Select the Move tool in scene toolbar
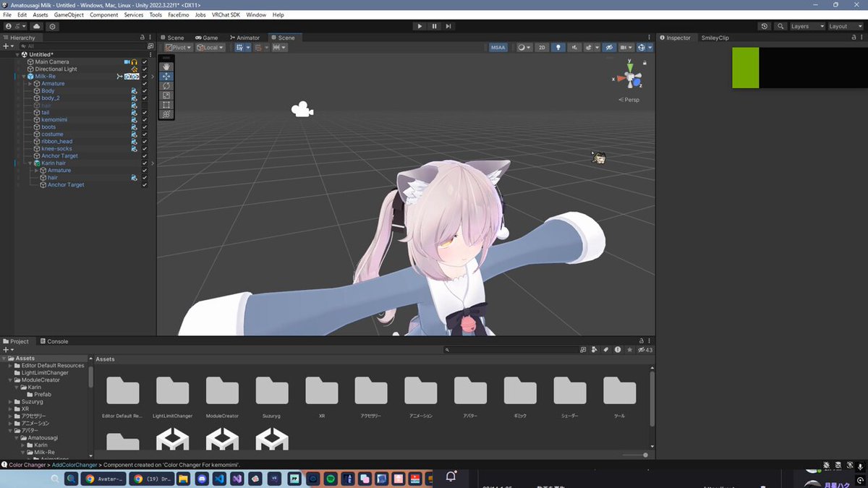 (x=166, y=75)
